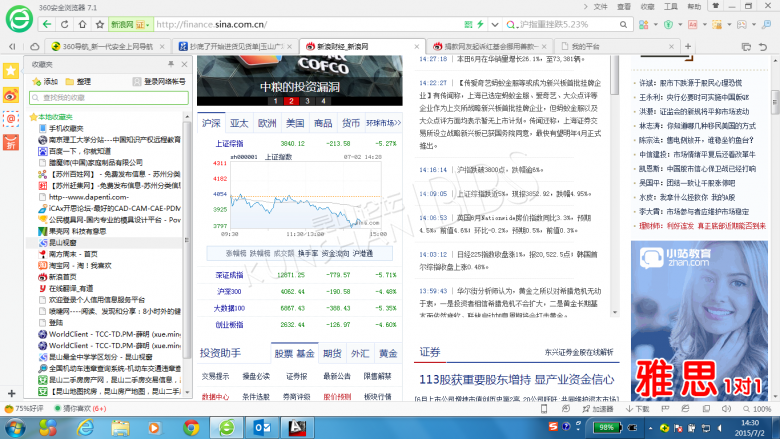Click the lightning speed-mode icon in the address bar

(481, 24)
